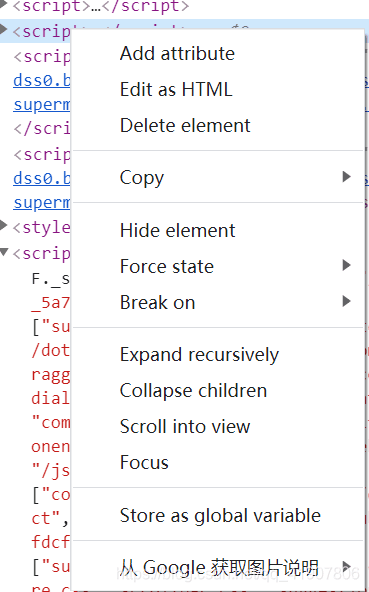Click Delete element menu entry

click(x=217, y=125)
